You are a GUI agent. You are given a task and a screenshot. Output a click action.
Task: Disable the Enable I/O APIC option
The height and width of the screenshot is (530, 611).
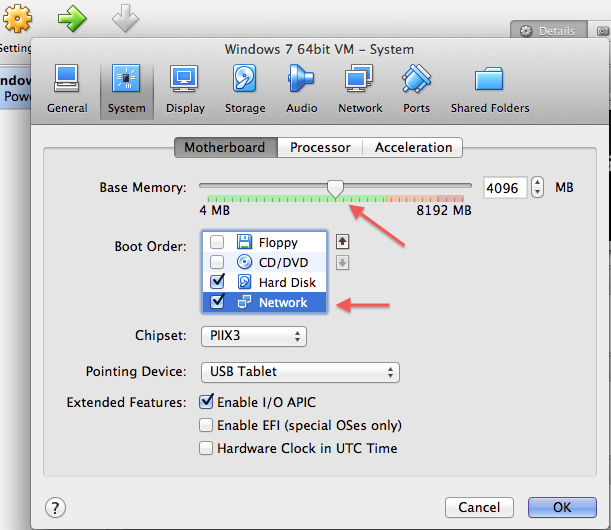[x=207, y=402]
